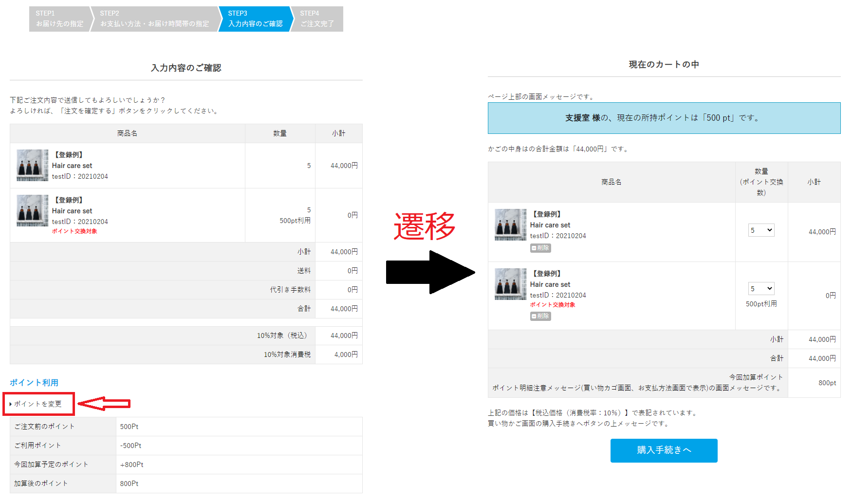Click ポイント交換対象 label in cart
The image size is (853, 504).
click(x=553, y=305)
